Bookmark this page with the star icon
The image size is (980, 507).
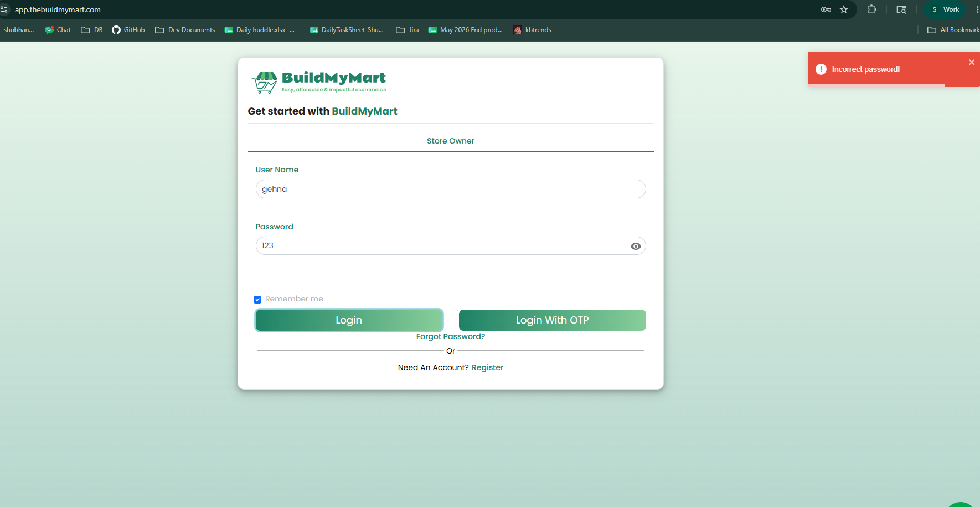tap(844, 9)
